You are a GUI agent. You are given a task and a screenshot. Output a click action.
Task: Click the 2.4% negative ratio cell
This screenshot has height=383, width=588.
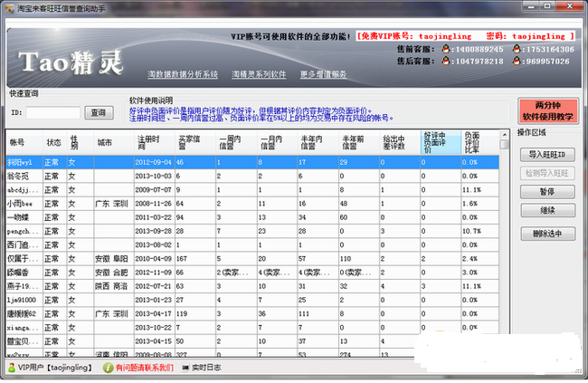480,259
